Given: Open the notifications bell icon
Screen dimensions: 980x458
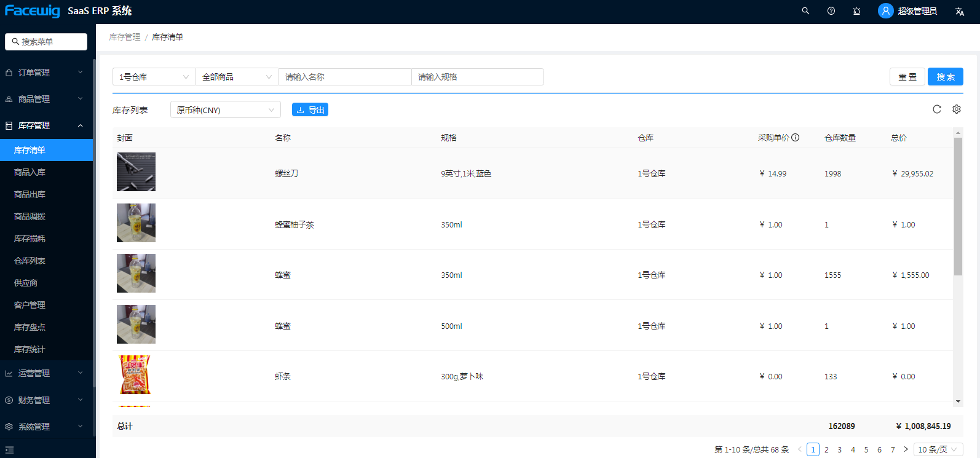Looking at the screenshot, I should coord(856,11).
